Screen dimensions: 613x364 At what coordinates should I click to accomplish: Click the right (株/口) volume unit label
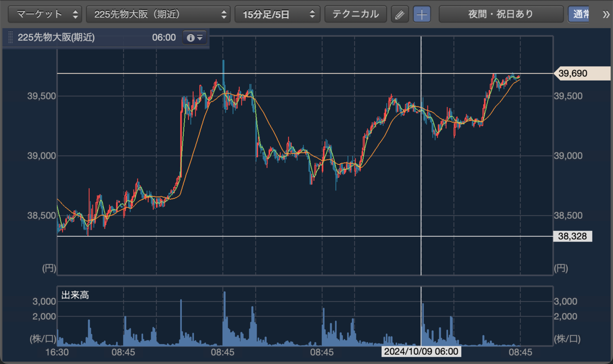pos(568,338)
